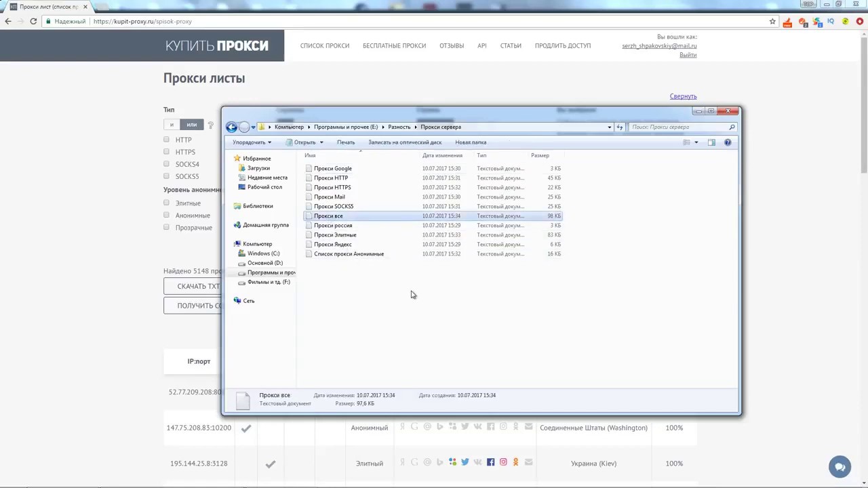Click the Facebook icon in Kiev row
868x488 pixels.
click(x=490, y=462)
